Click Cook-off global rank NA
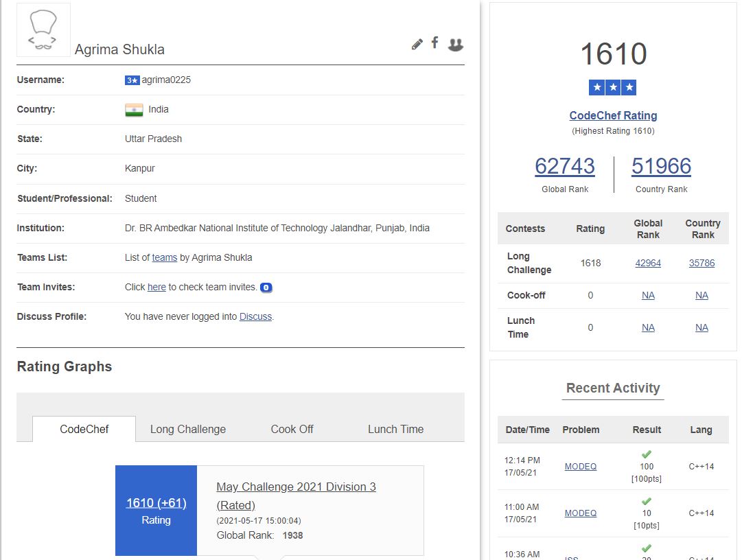Screen dimensions: 742x560 tap(648, 296)
